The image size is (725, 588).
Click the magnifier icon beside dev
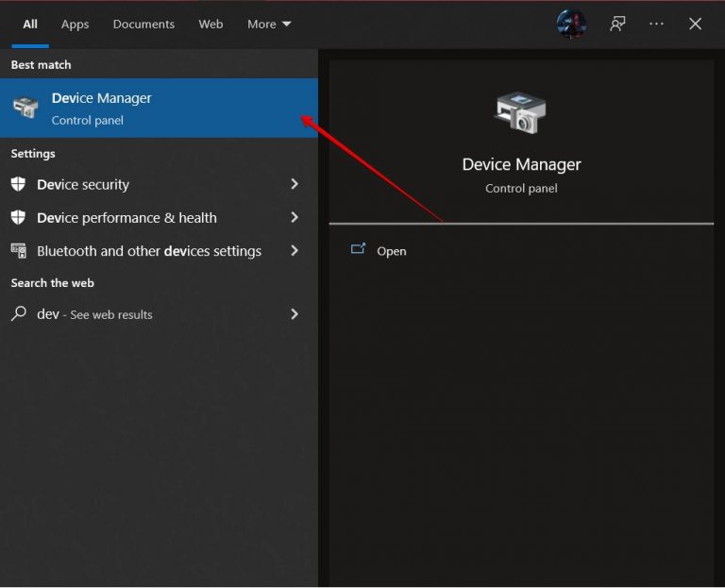coord(19,314)
